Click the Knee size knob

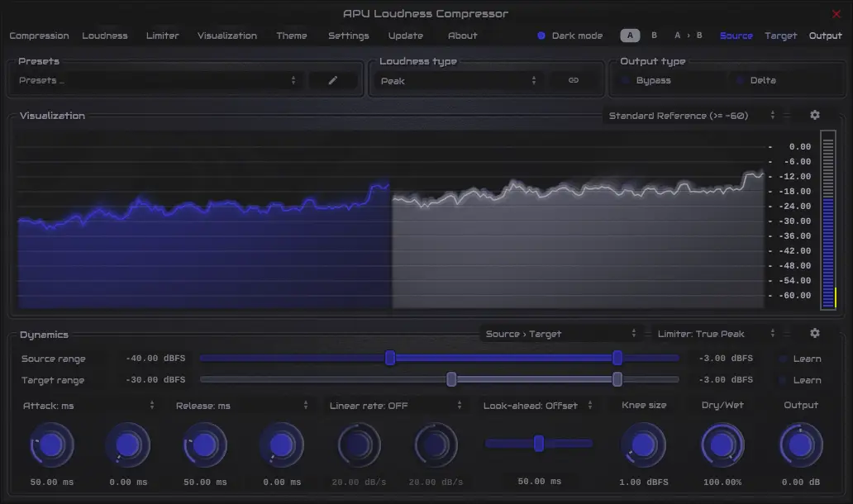(644, 445)
